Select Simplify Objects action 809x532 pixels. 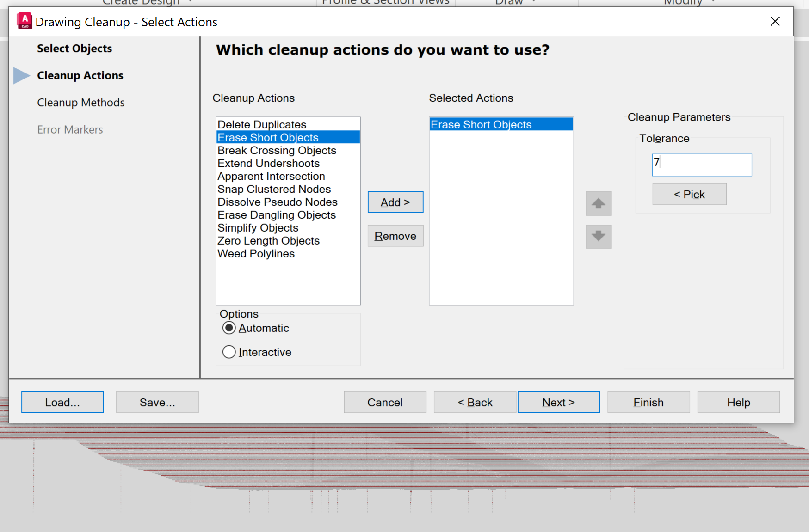click(x=288, y=228)
